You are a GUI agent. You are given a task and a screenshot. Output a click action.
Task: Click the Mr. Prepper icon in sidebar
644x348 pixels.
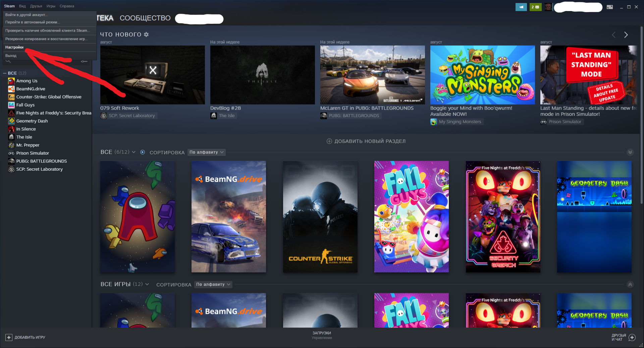tap(11, 145)
